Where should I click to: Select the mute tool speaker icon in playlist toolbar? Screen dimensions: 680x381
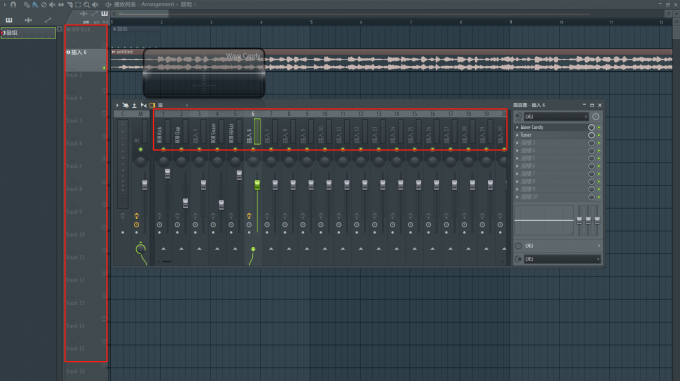tap(52, 4)
